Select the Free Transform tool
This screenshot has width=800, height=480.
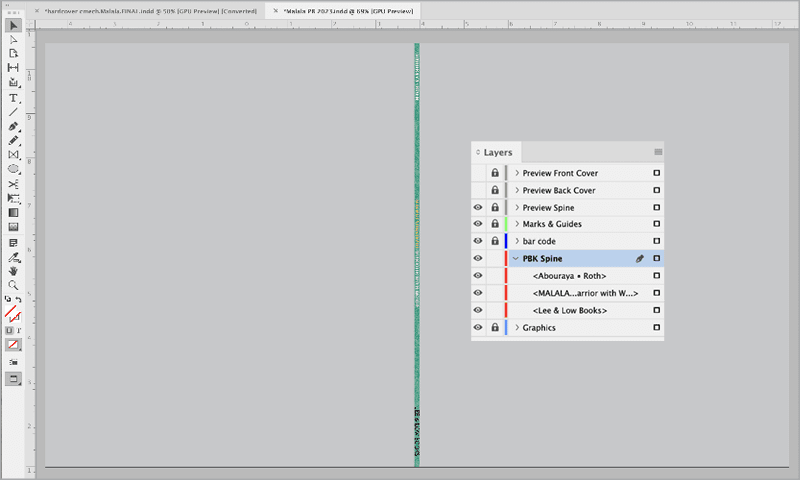point(14,198)
